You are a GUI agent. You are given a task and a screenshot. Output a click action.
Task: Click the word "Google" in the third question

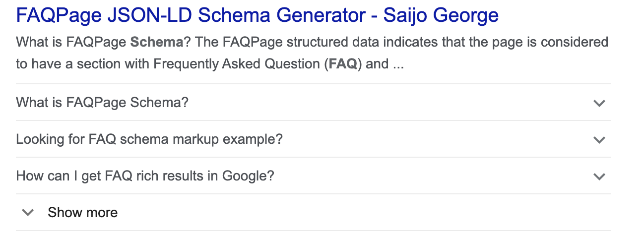246,176
